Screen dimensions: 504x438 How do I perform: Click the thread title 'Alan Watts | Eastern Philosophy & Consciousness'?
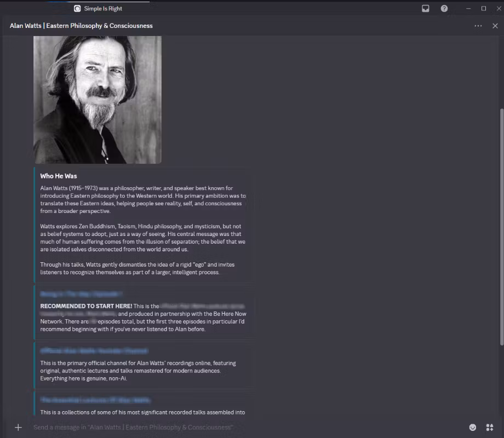point(81,26)
